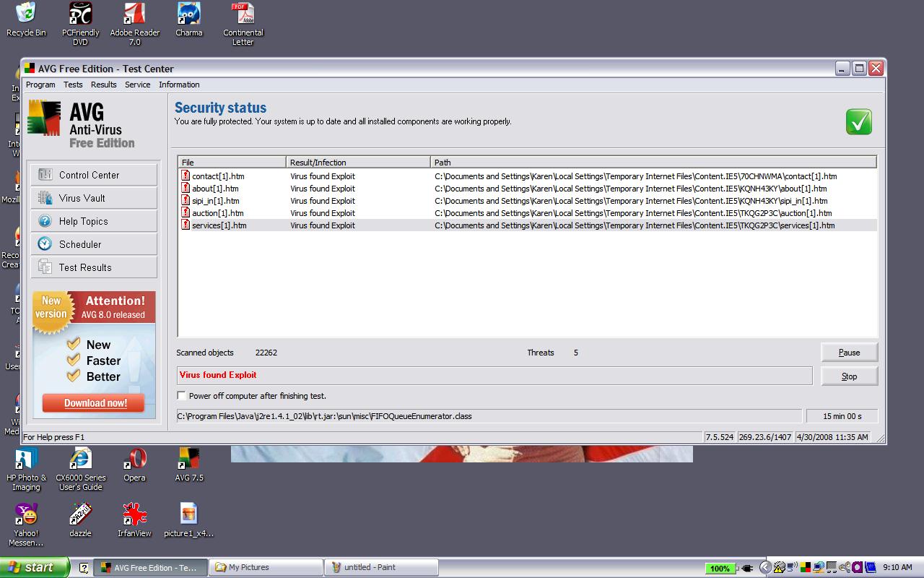The width and height of the screenshot is (924, 578).
Task: Click the quick launch help icon beside Start
Action: 83,568
